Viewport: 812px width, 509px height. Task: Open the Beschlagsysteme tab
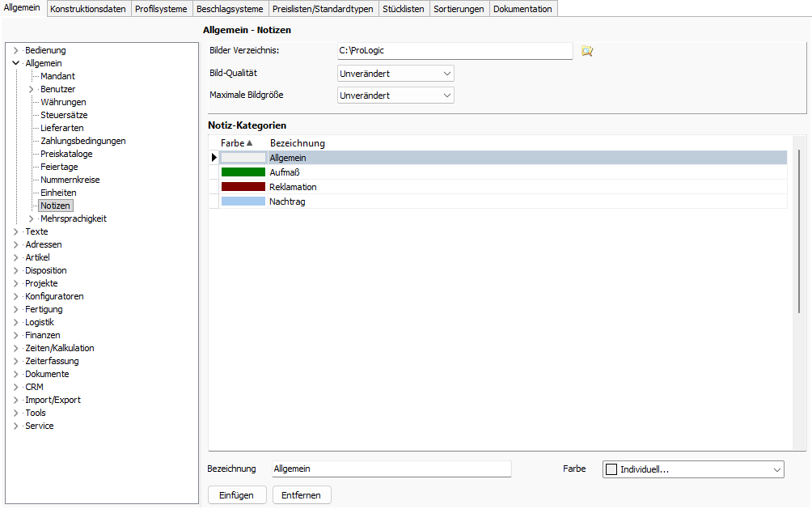pos(230,9)
